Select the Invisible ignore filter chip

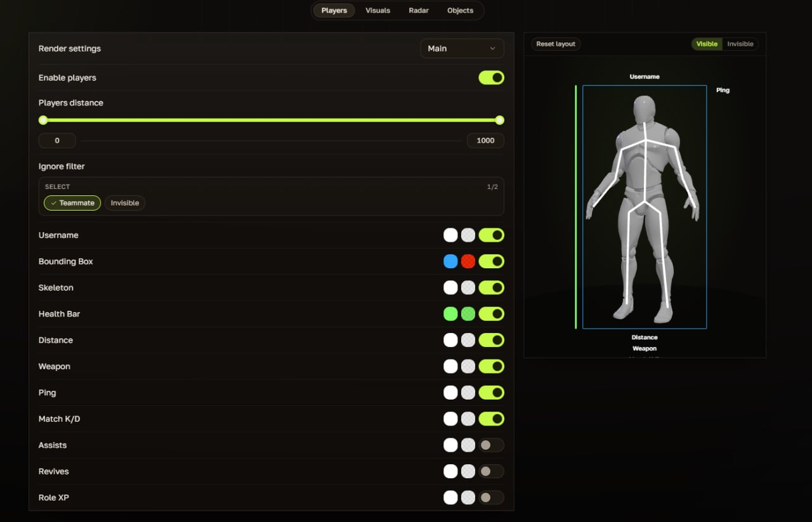tap(125, 203)
